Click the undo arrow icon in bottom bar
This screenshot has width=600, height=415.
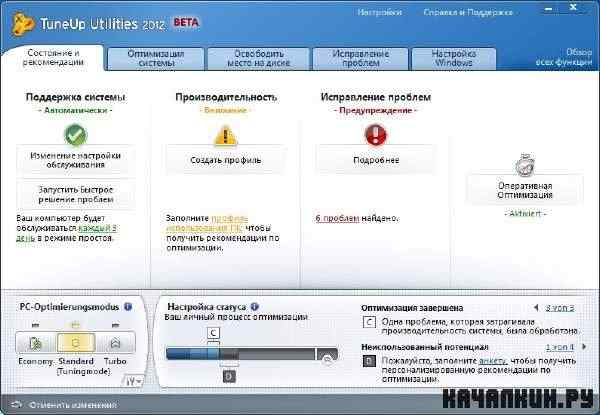(16, 405)
